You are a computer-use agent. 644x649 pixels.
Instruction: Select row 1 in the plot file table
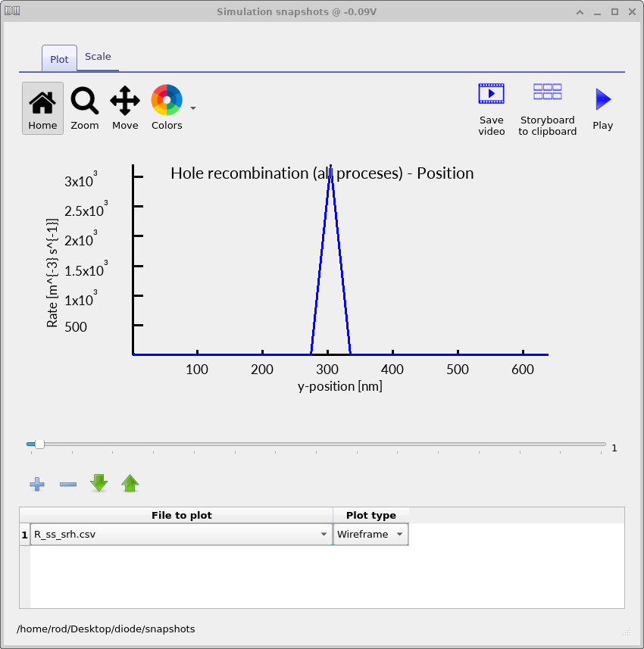[x=23, y=534]
